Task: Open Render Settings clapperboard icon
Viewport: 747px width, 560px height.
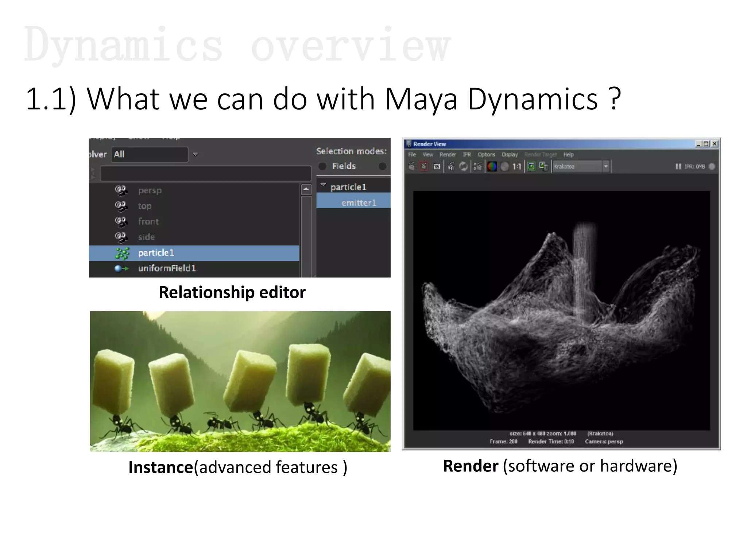Action: [477, 167]
